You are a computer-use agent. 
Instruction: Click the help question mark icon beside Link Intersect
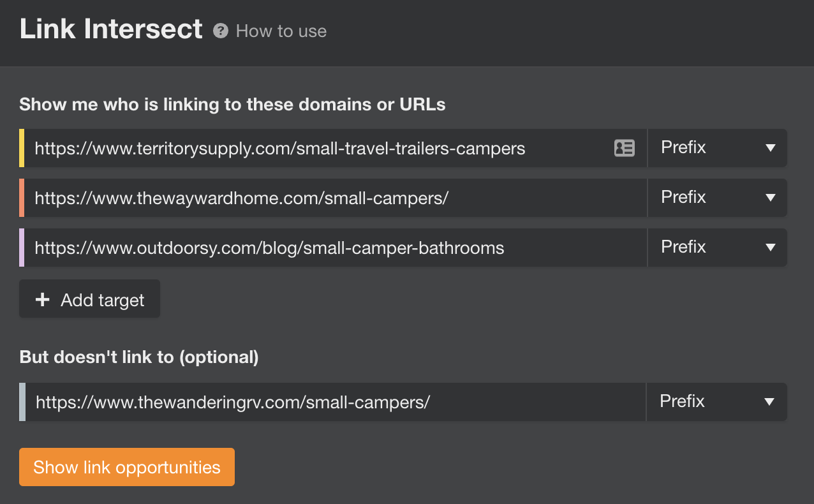(x=220, y=31)
